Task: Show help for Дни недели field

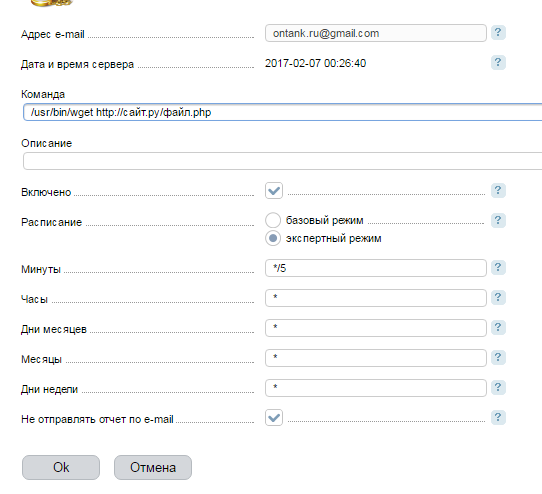Action: (x=498, y=387)
